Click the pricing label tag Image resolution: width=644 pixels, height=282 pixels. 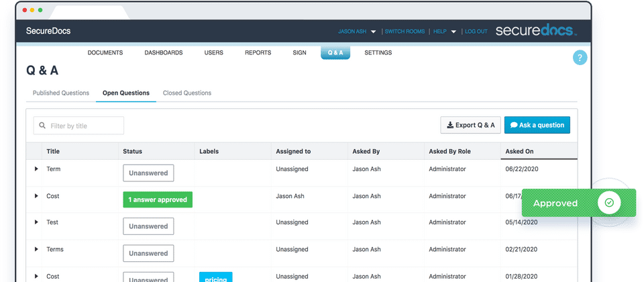[215, 277]
